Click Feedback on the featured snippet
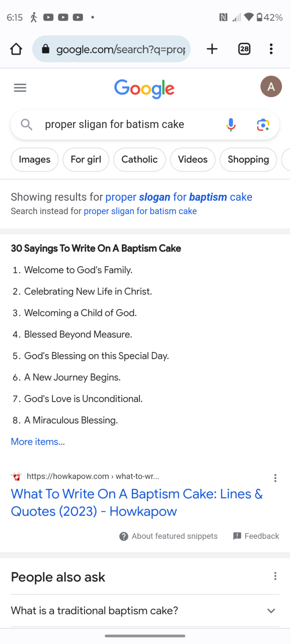 click(x=256, y=536)
